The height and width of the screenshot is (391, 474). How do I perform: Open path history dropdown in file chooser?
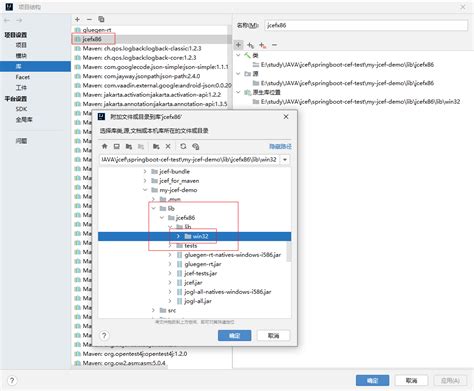[285, 160]
